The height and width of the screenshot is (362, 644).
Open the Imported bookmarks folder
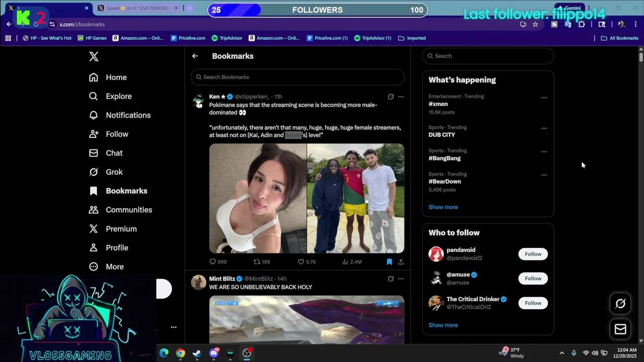[x=412, y=38]
